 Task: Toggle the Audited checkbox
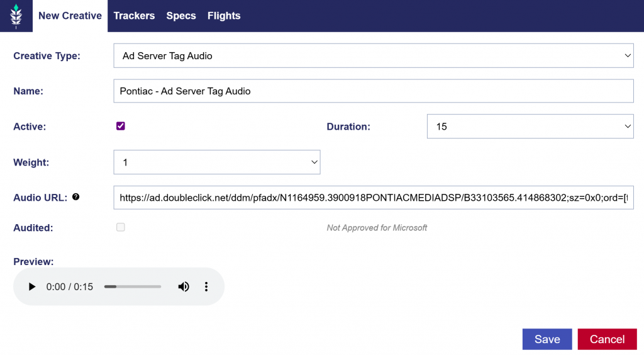click(x=121, y=227)
